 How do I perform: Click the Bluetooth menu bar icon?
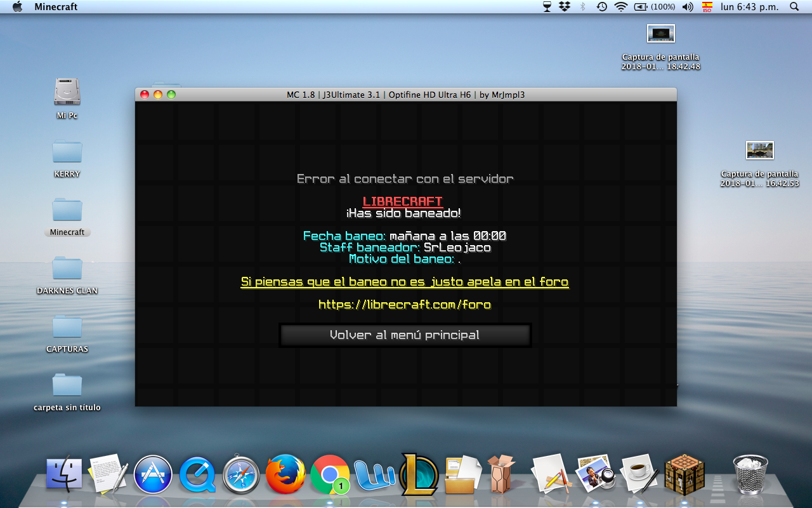(583, 6)
